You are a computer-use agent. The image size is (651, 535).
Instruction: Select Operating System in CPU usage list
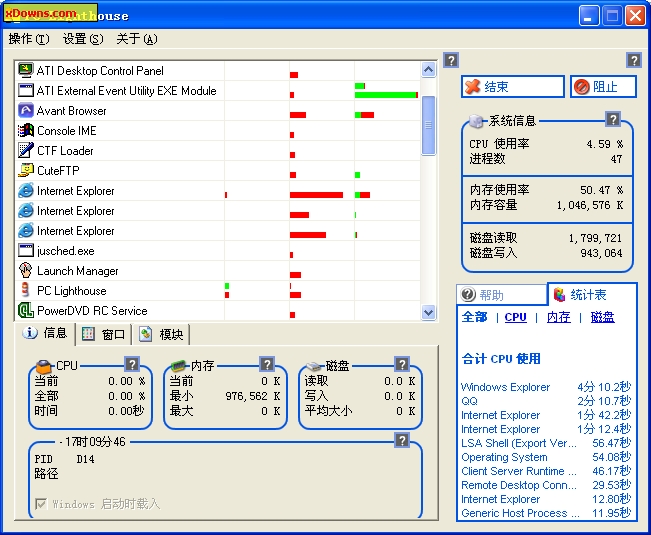[504, 457]
